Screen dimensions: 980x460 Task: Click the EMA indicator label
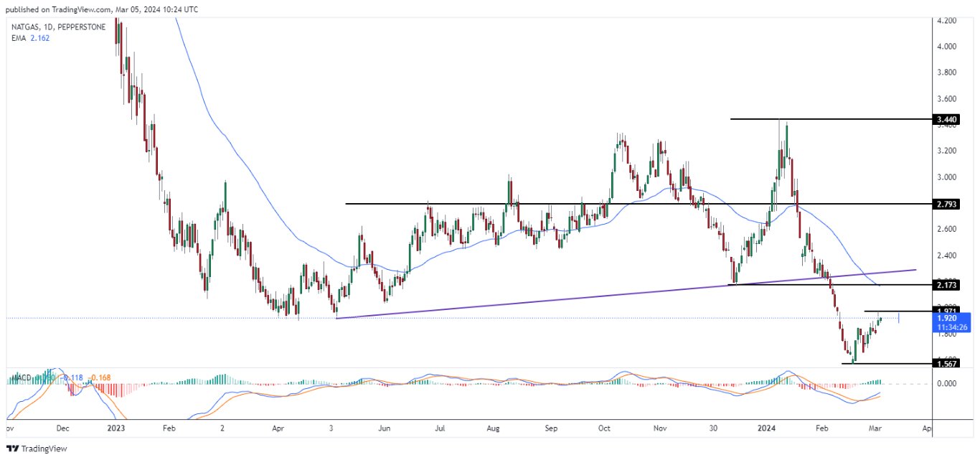[x=17, y=38]
